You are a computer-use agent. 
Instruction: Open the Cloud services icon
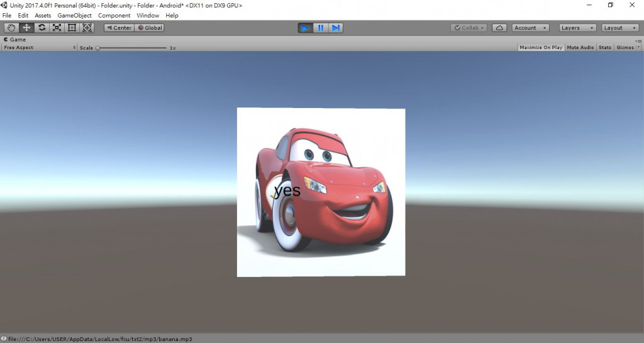click(499, 28)
